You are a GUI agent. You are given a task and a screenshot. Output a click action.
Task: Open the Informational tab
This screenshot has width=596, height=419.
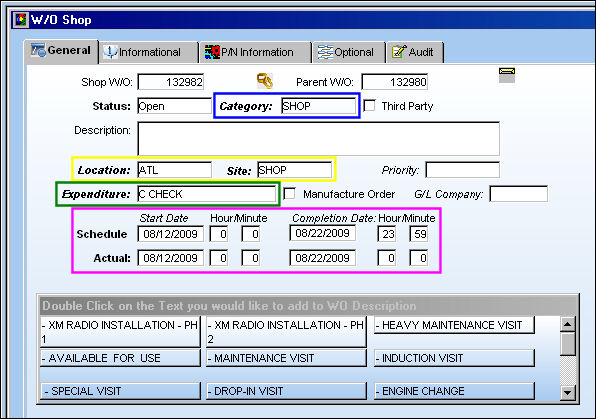149,52
